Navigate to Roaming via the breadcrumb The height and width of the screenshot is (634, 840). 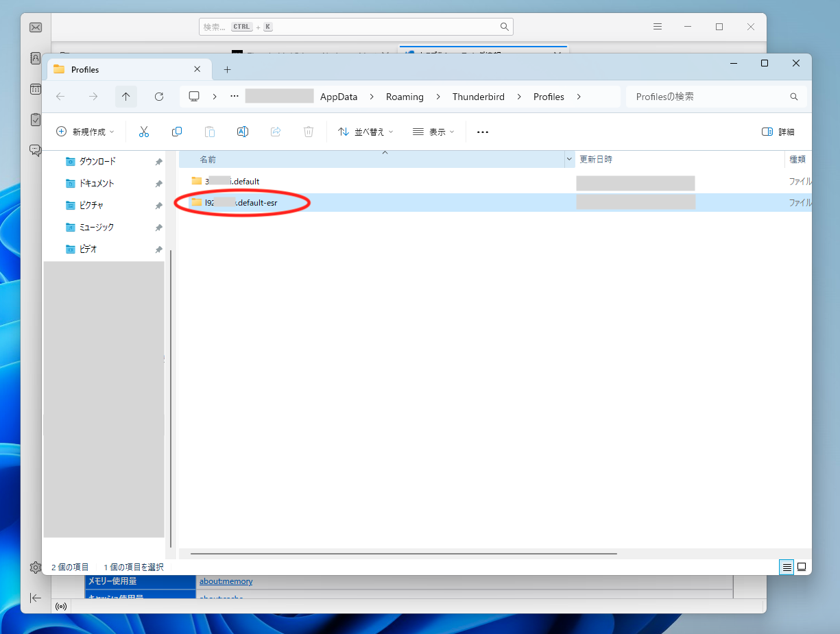point(404,97)
